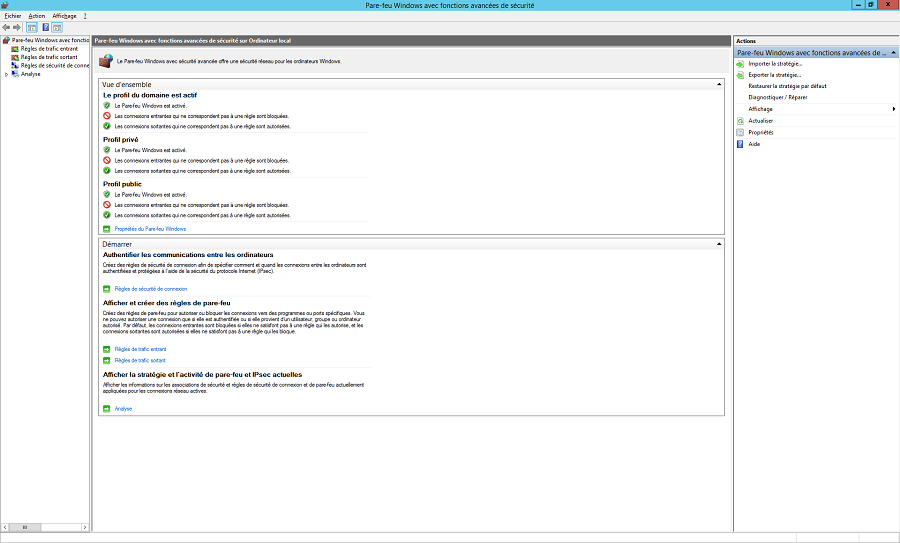Click green arrow beside Analyse link
The height and width of the screenshot is (543, 900).
pos(106,409)
